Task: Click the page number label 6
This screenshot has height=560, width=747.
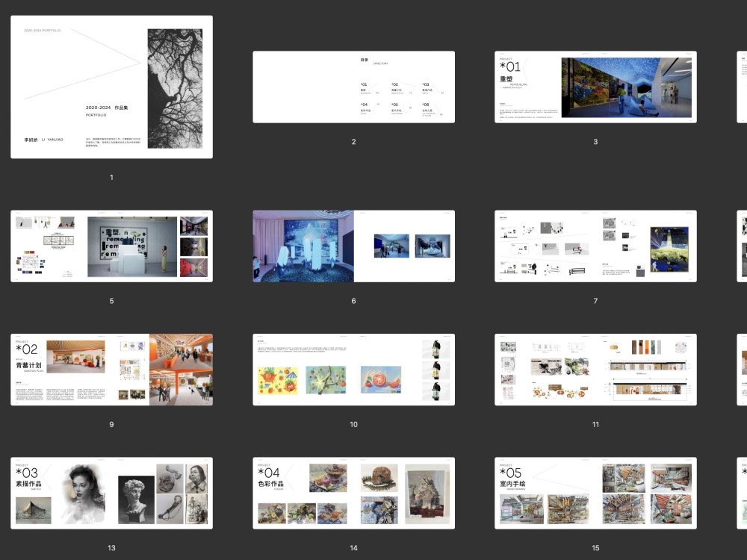Action: 353,300
